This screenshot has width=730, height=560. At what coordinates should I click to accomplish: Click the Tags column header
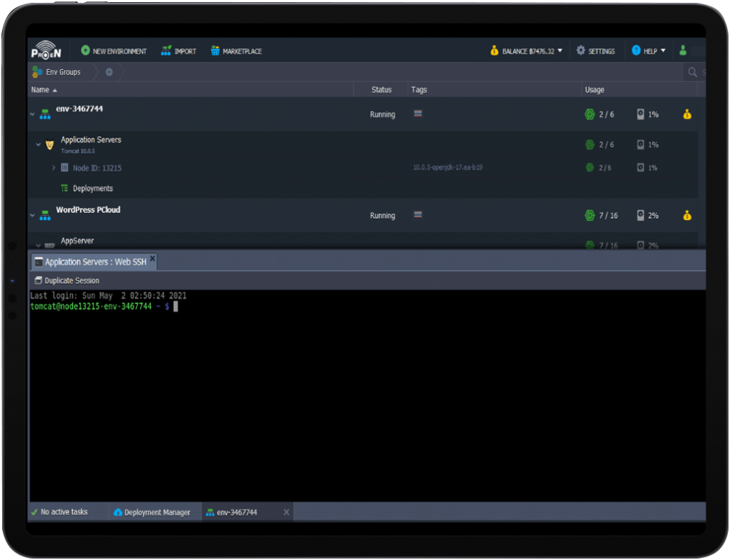coord(419,90)
